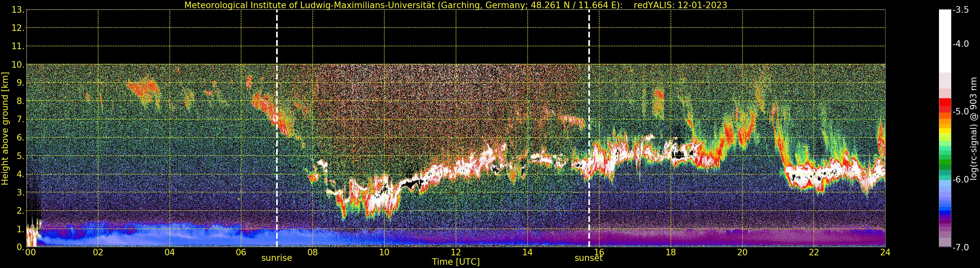Screen dimensions: 980x268
Task: Click the height axis tick '6.'
Action: point(20,138)
